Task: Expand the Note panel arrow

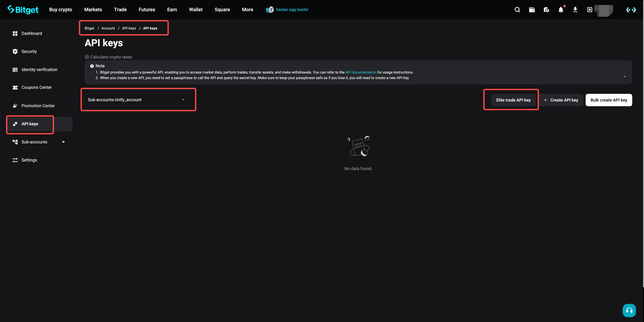Action: point(625,77)
